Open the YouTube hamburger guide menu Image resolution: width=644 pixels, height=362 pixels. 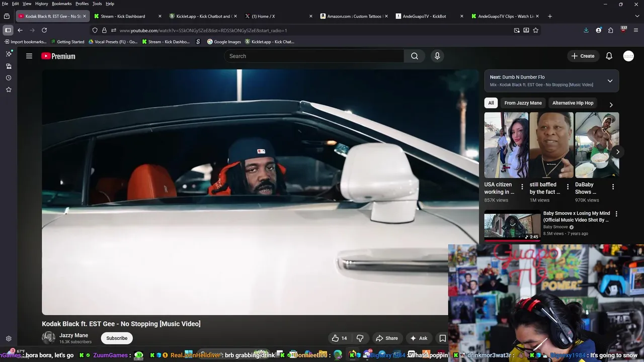(x=29, y=56)
